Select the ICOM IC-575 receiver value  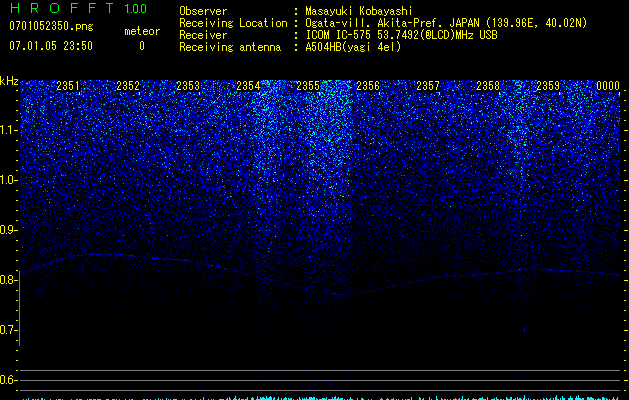click(402, 35)
